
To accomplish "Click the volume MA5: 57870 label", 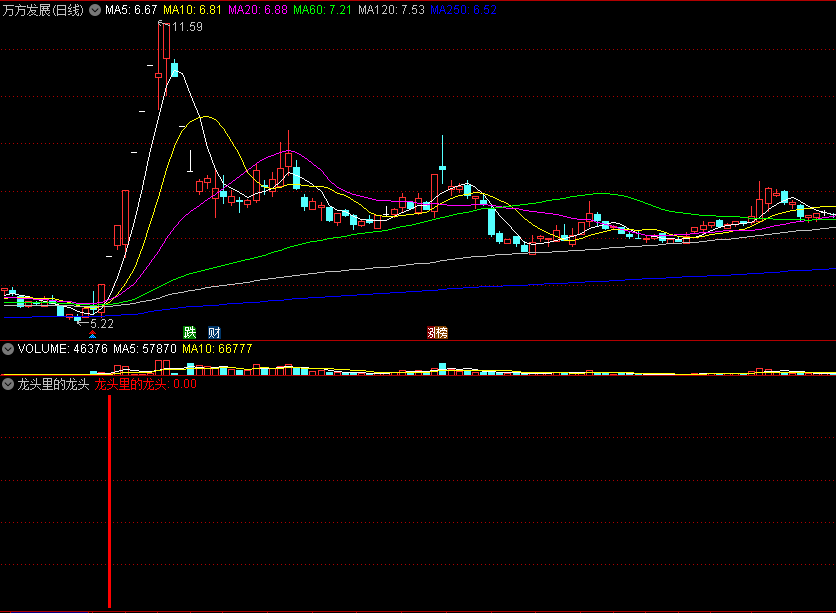I will (x=144, y=349).
